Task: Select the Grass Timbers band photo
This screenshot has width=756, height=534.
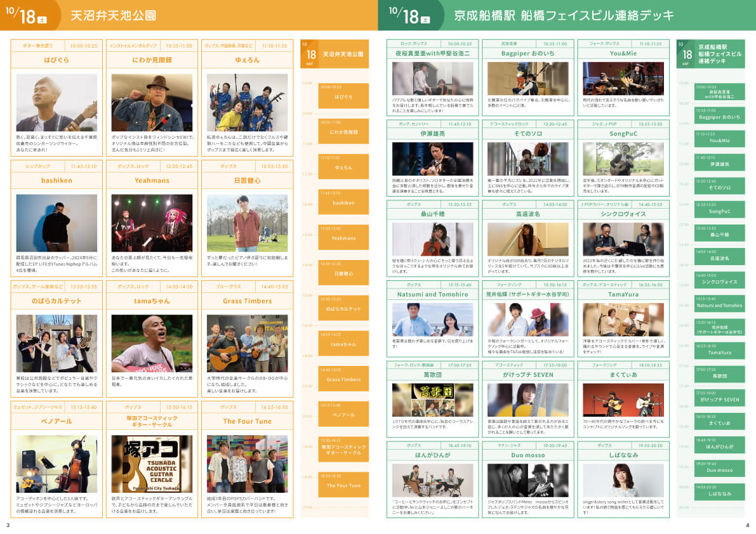Action: pyautogui.click(x=247, y=343)
